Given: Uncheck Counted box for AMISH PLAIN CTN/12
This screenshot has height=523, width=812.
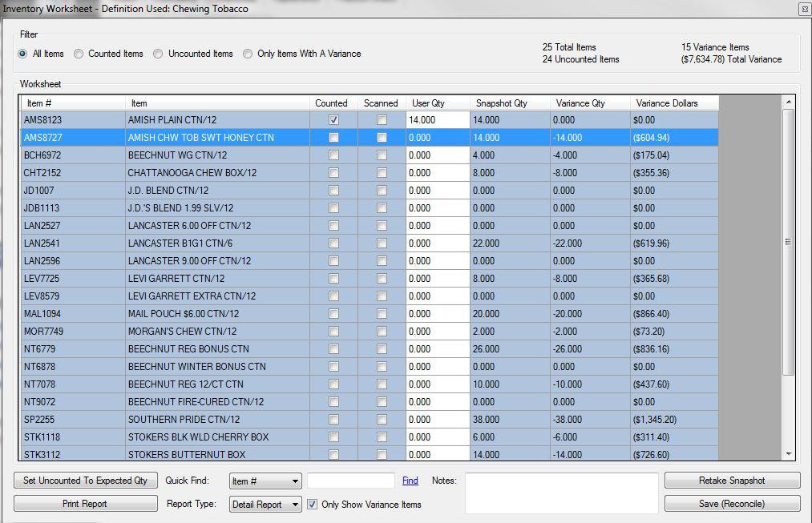Looking at the screenshot, I should click(x=333, y=120).
